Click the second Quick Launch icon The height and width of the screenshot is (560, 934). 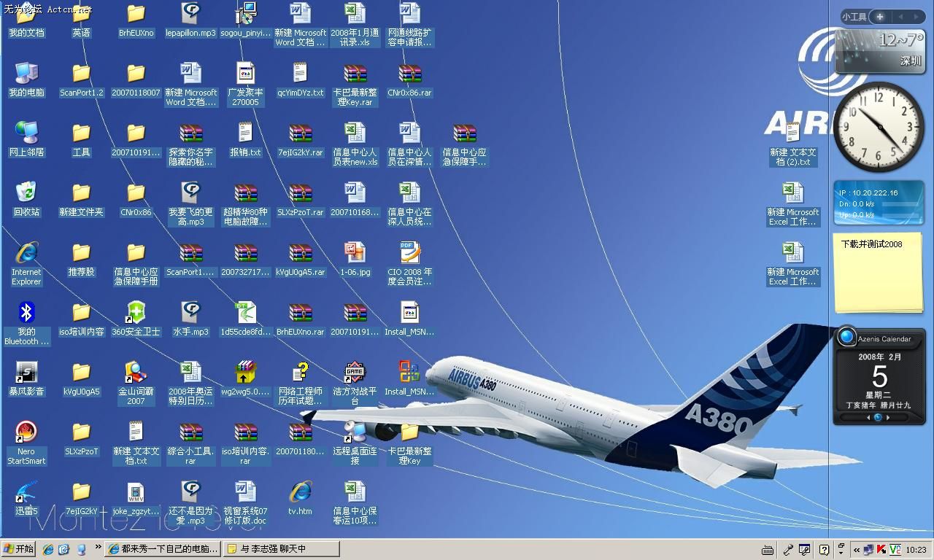click(x=64, y=549)
